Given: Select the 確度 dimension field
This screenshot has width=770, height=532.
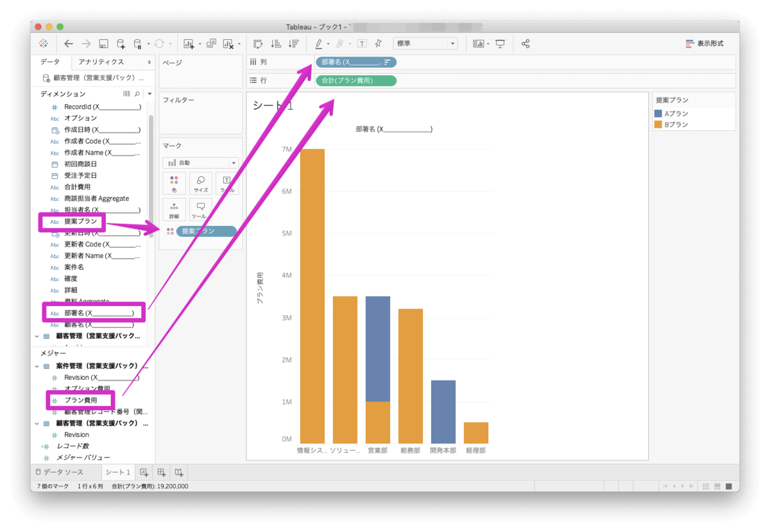Looking at the screenshot, I should coord(71,279).
